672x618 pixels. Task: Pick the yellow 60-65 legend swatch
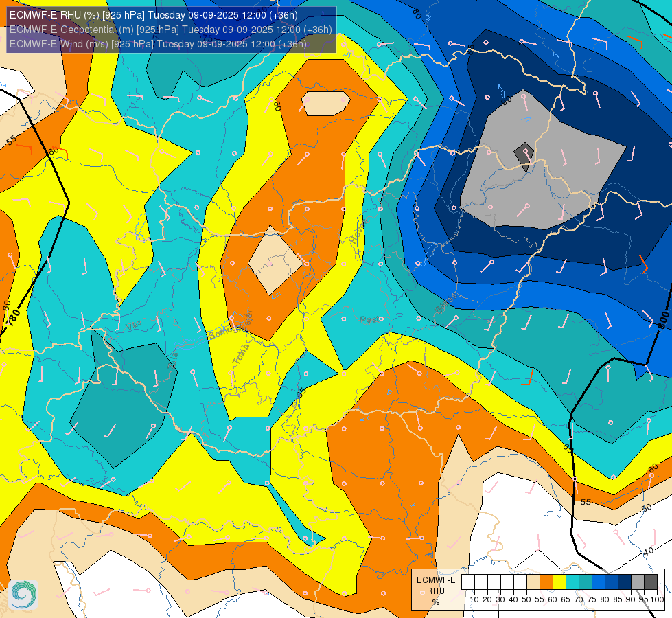coord(559,582)
